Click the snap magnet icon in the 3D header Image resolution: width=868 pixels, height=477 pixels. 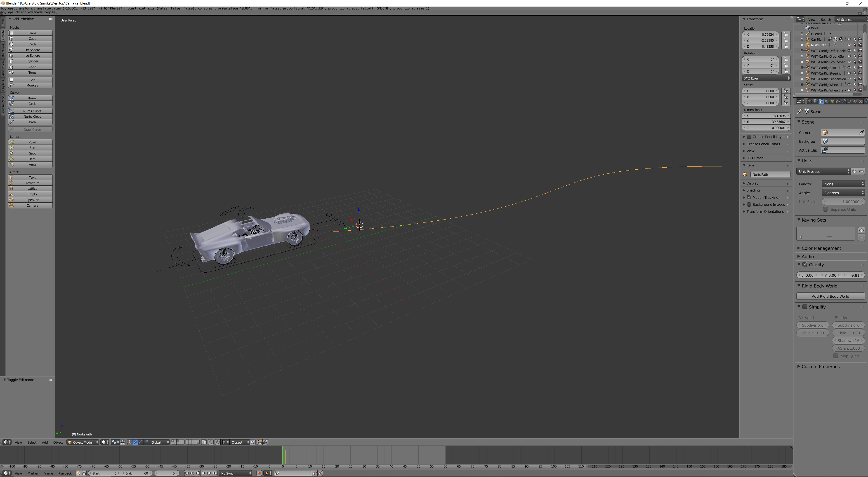click(x=218, y=442)
